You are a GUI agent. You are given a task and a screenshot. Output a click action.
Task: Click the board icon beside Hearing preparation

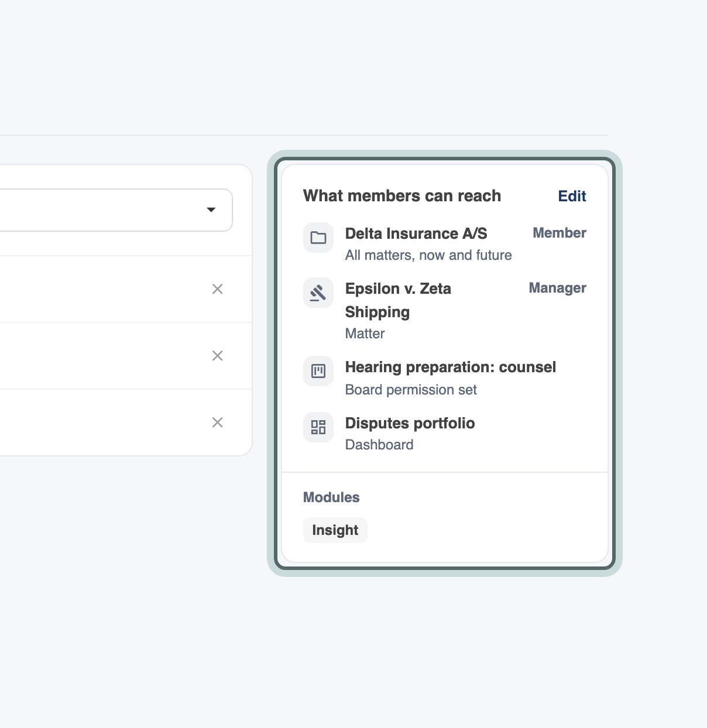(318, 371)
